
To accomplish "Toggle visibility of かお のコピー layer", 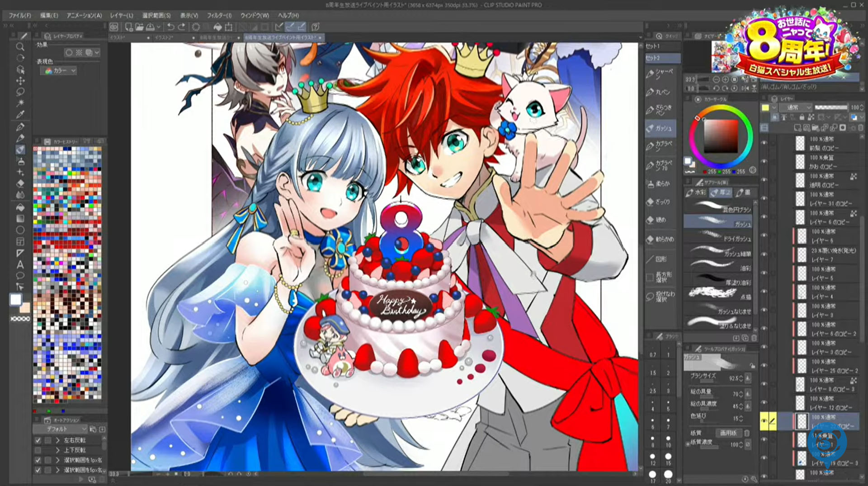I will [764, 162].
